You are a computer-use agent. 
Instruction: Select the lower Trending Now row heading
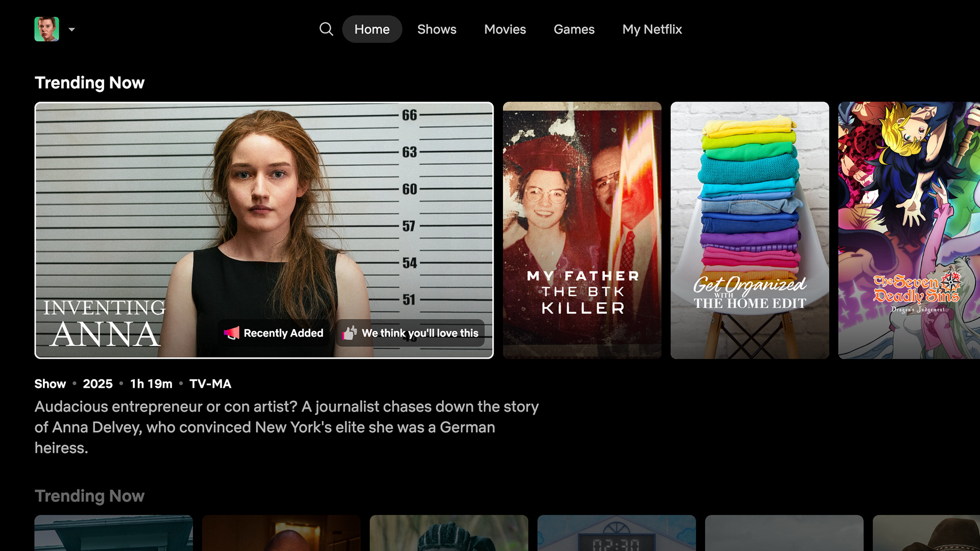point(89,496)
